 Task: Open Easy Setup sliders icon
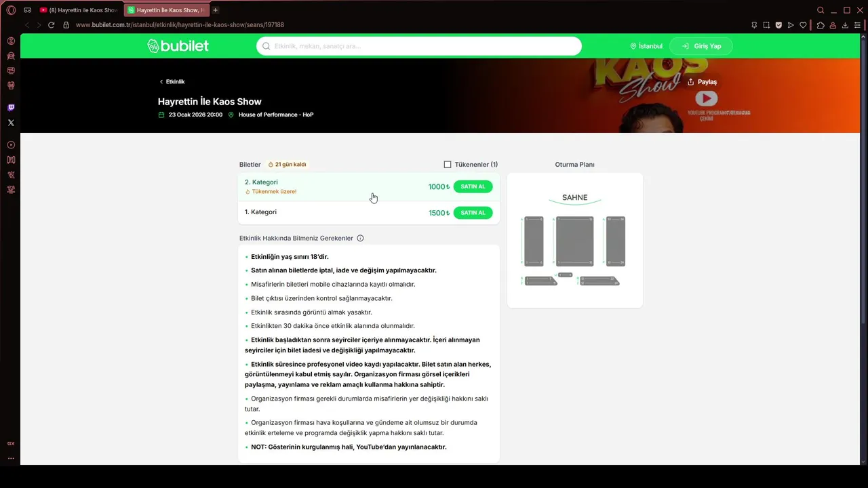[857, 25]
